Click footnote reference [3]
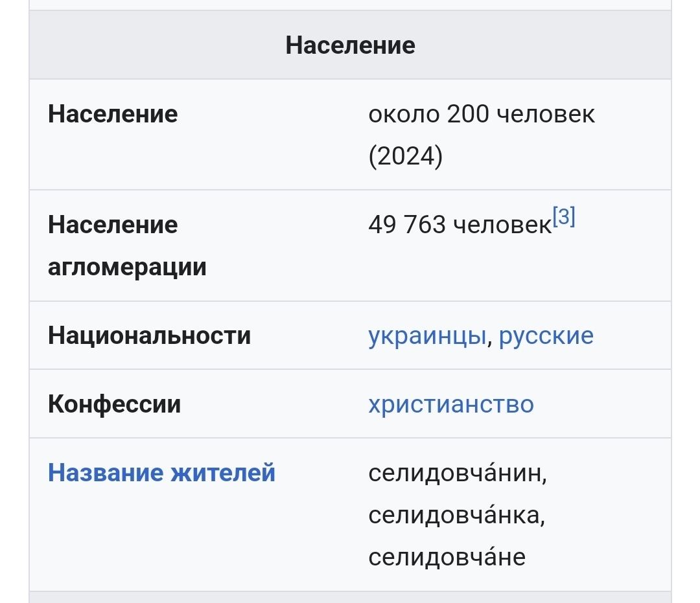 [564, 217]
